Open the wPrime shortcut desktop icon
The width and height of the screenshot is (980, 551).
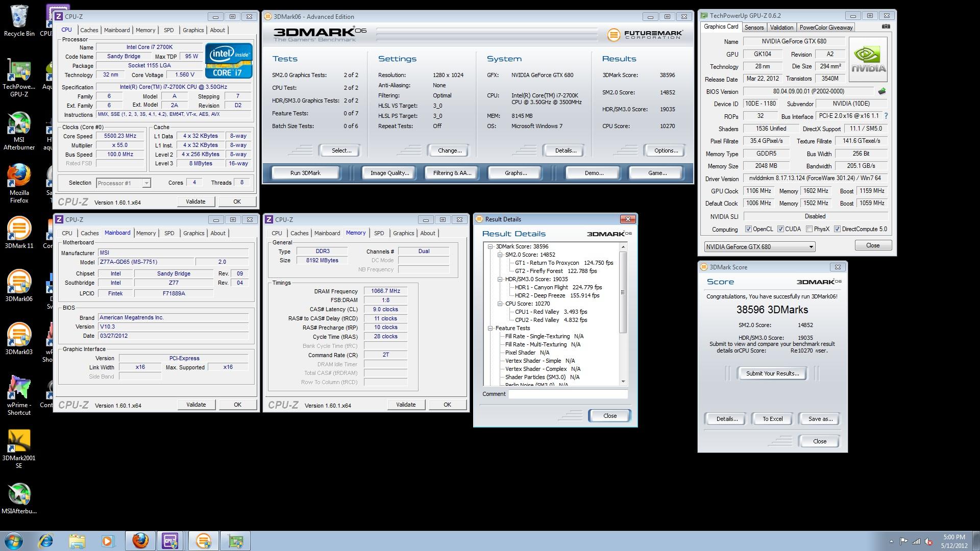[19, 396]
